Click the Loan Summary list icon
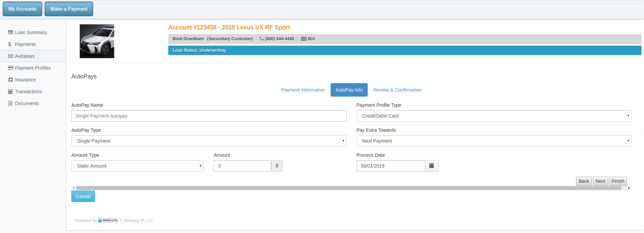This screenshot has width=644, height=233. [11, 33]
